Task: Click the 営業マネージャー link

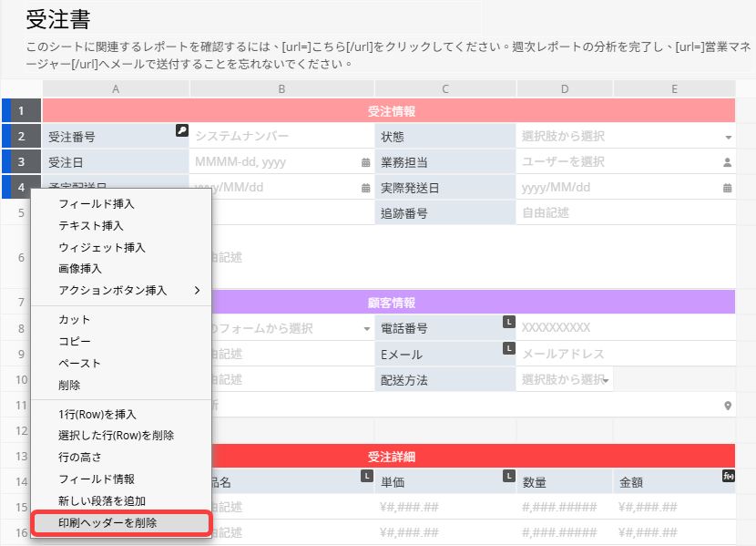Action: tap(720, 47)
